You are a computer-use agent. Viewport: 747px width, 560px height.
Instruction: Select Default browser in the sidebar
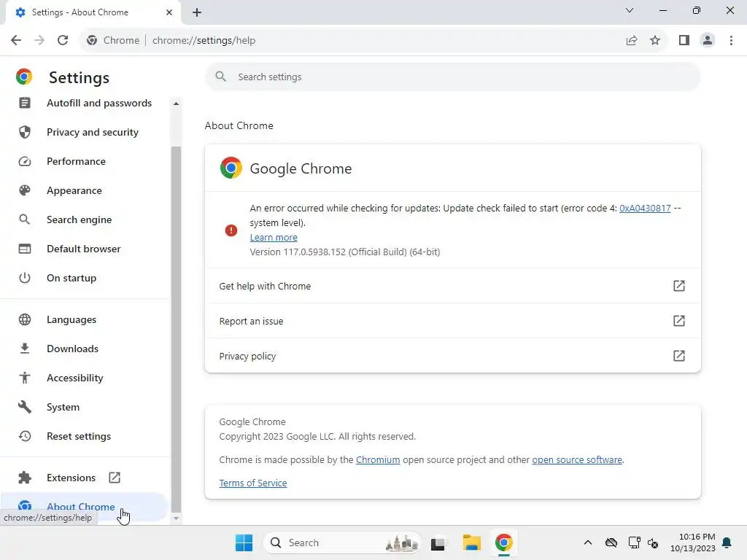coord(85,249)
